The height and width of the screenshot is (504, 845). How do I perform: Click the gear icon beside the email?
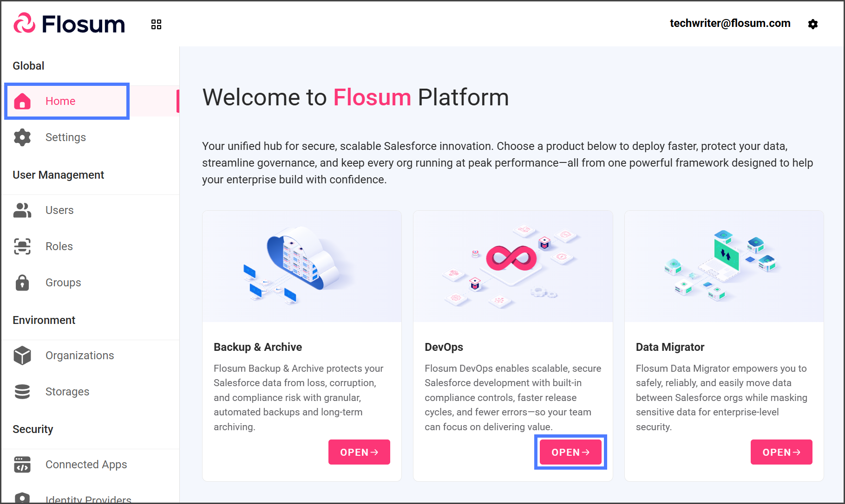[812, 24]
